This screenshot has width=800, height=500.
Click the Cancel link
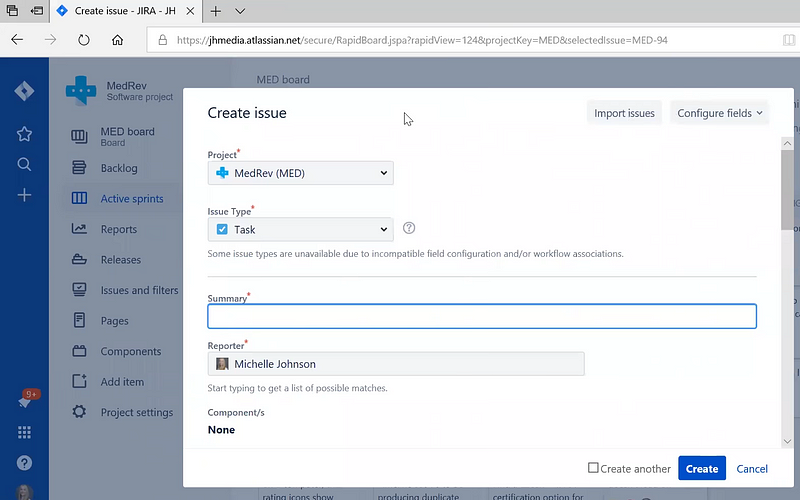752,468
